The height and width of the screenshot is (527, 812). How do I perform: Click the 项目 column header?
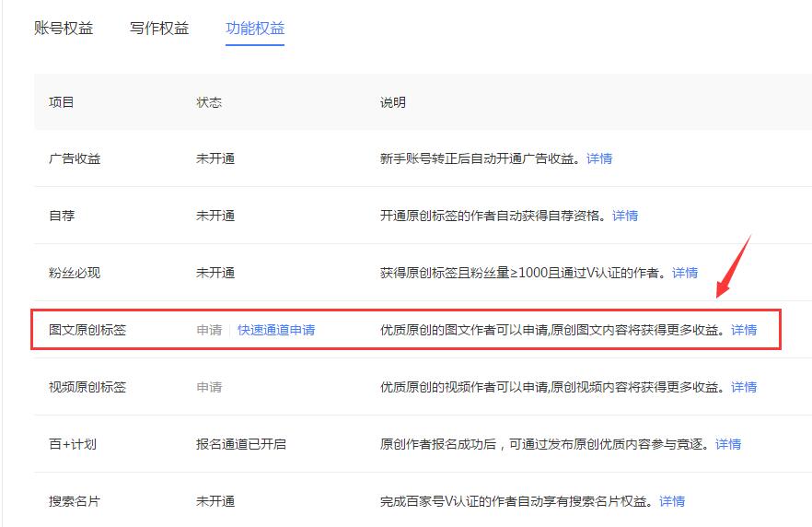(62, 102)
